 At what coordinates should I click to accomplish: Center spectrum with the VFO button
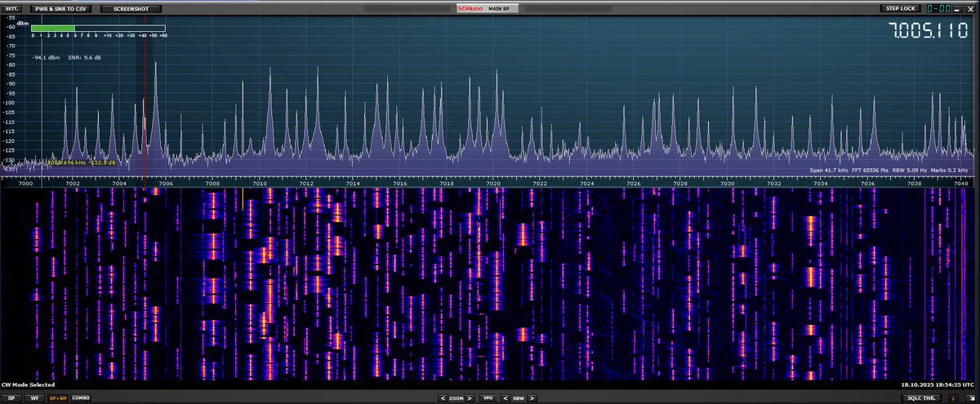coord(488,397)
